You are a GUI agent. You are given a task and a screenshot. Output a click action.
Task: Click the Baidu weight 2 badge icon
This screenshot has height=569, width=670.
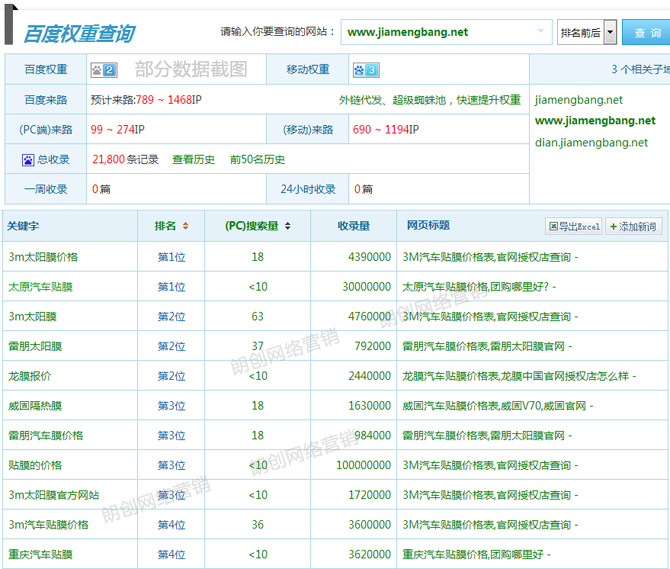coord(104,70)
